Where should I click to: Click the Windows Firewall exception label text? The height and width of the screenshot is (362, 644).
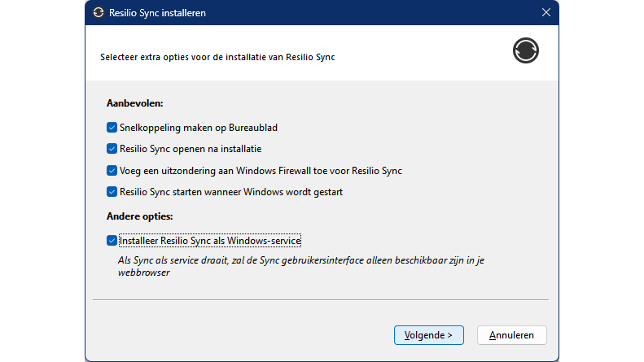click(x=261, y=171)
